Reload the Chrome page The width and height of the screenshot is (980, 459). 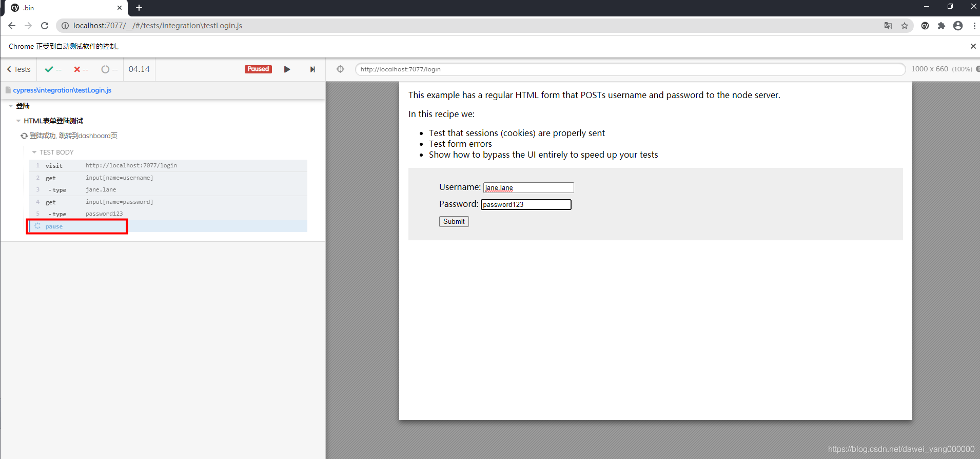(45, 26)
